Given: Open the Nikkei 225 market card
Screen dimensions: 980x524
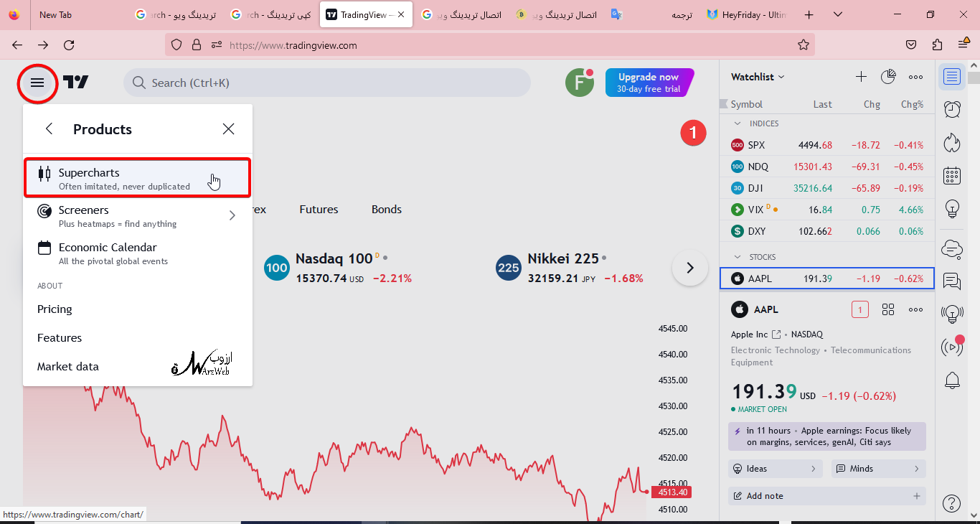Looking at the screenshot, I should coord(570,268).
